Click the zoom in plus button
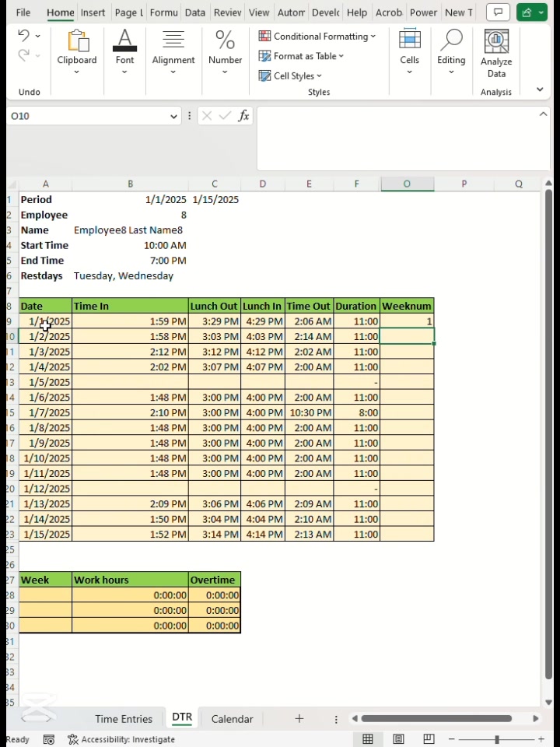The height and width of the screenshot is (747, 560). pos(541,739)
